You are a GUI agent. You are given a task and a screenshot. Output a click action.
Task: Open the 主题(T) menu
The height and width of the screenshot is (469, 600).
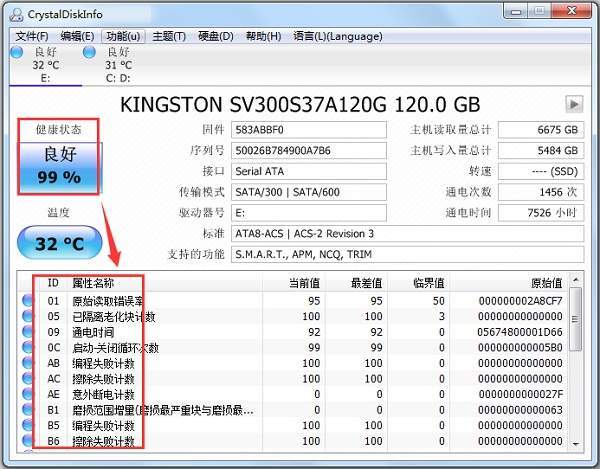[168, 37]
